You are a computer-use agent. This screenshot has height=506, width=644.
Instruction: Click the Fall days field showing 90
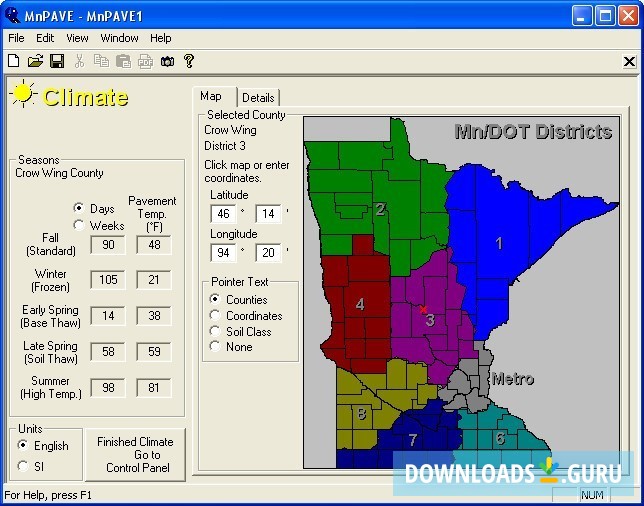108,245
